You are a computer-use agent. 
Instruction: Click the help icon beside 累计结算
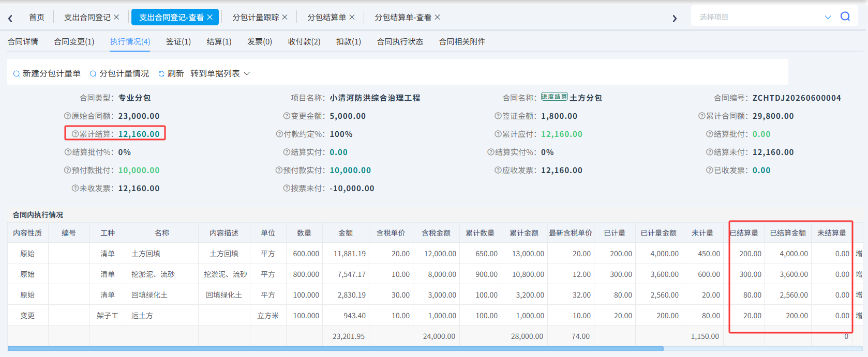[x=75, y=134]
